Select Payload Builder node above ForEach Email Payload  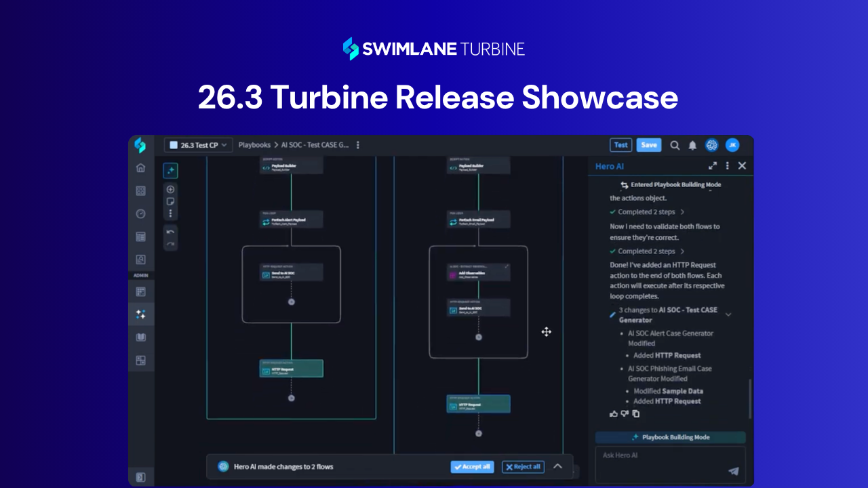pyautogui.click(x=478, y=165)
